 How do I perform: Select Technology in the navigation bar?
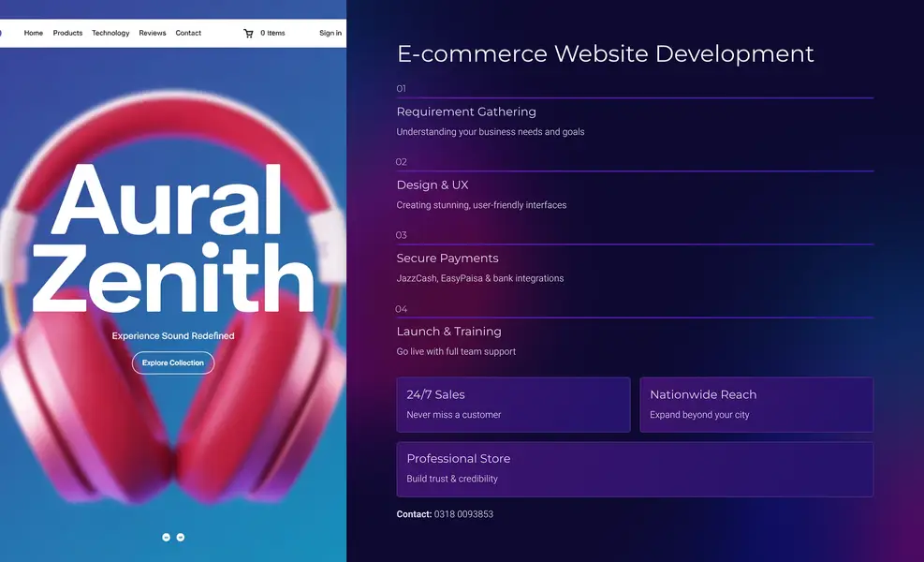(x=110, y=33)
